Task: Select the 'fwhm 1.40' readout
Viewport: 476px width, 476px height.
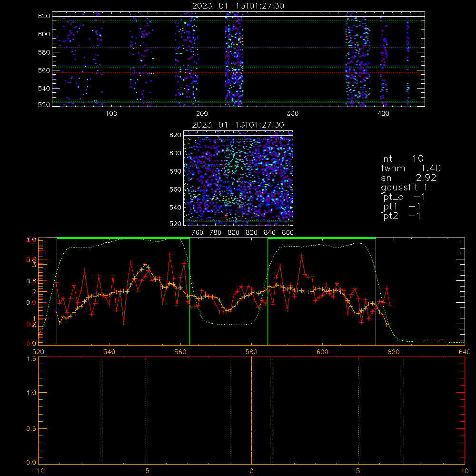Action: coord(411,168)
